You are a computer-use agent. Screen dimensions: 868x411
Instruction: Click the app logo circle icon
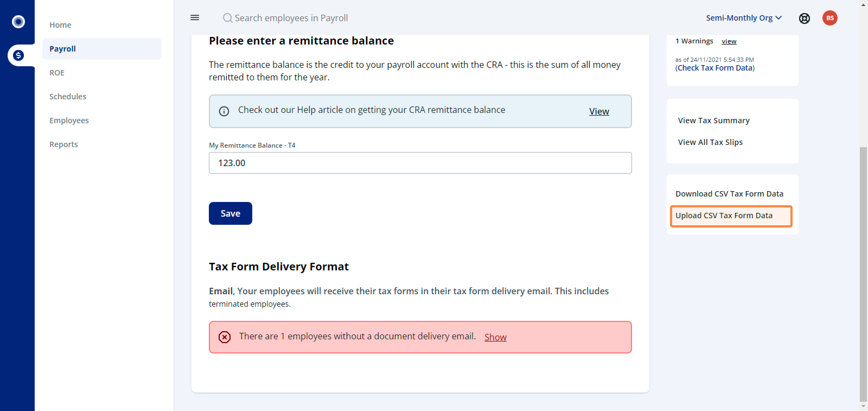coord(18,21)
